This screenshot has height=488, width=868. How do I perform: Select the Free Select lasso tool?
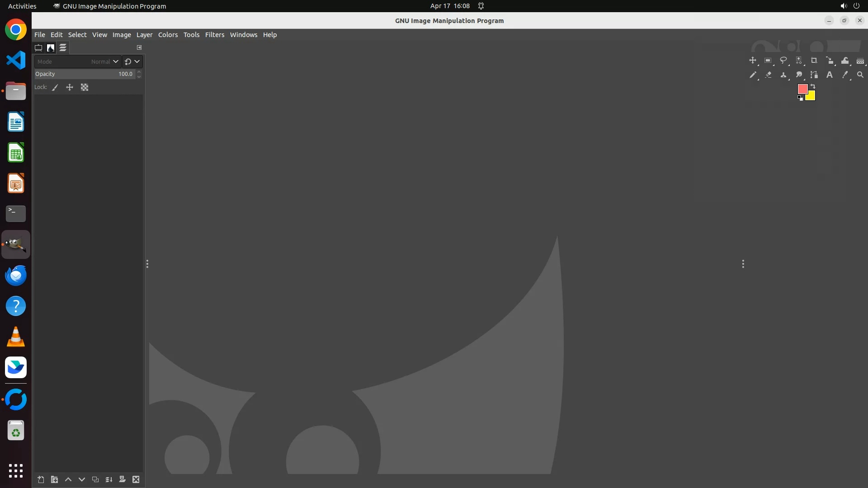pyautogui.click(x=783, y=60)
